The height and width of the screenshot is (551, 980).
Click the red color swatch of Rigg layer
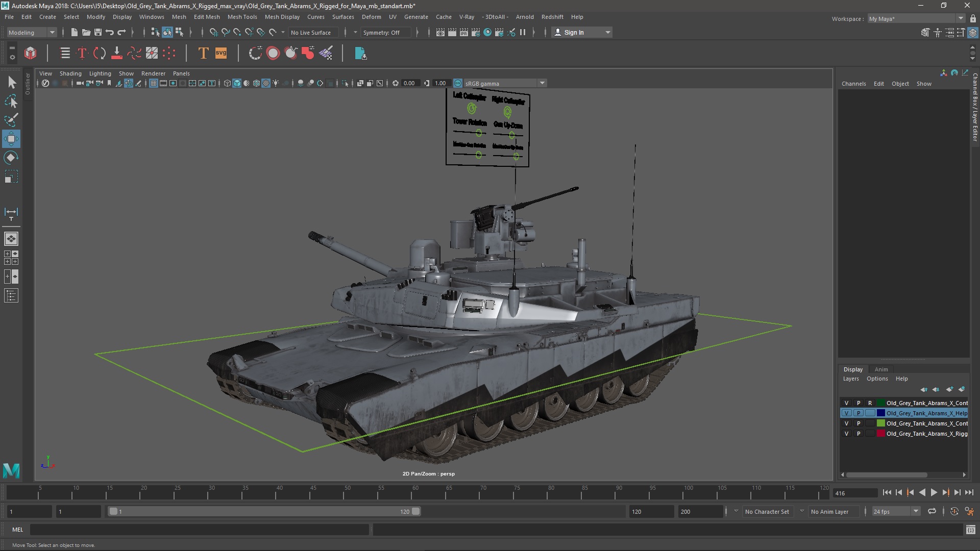point(880,434)
